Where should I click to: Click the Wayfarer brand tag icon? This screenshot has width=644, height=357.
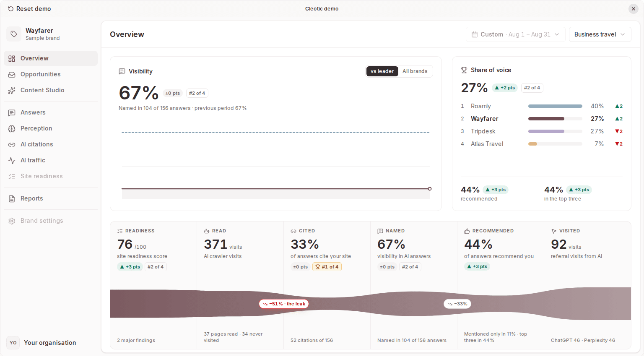point(14,34)
